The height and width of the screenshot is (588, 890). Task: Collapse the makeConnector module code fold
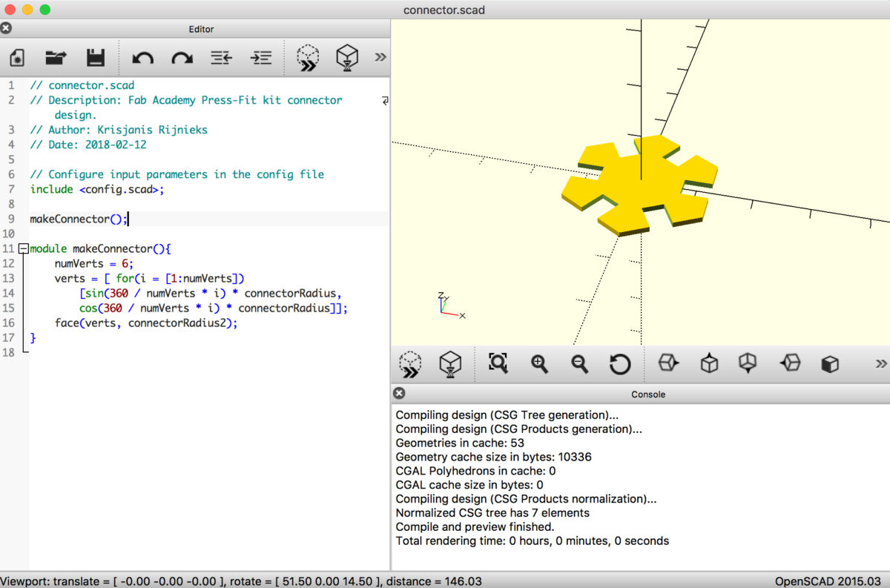pyautogui.click(x=23, y=248)
